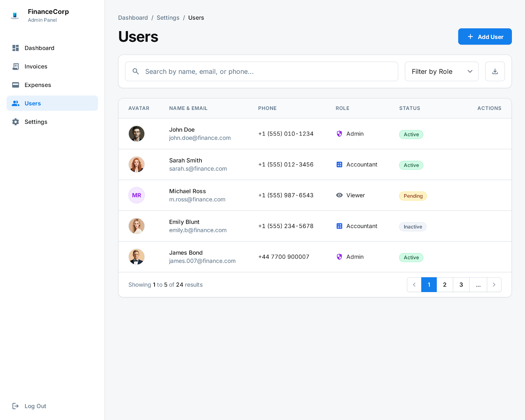
Task: Open the Filter by Role dropdown
Action: (441, 72)
